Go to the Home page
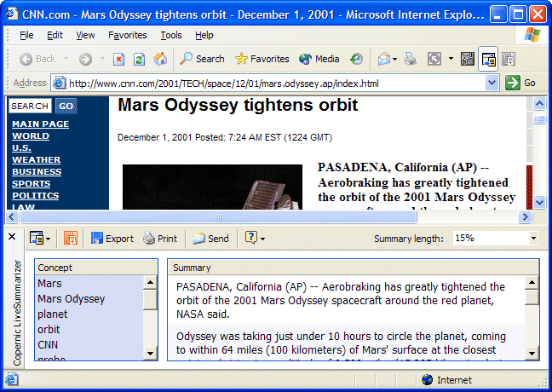Image resolution: width=552 pixels, height=392 pixels. point(160,59)
